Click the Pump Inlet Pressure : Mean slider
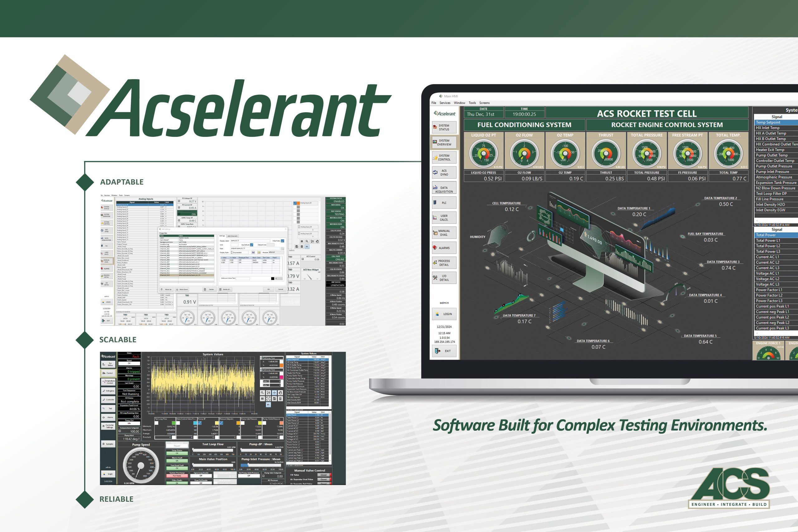This screenshot has width=798, height=532. click(x=261, y=465)
